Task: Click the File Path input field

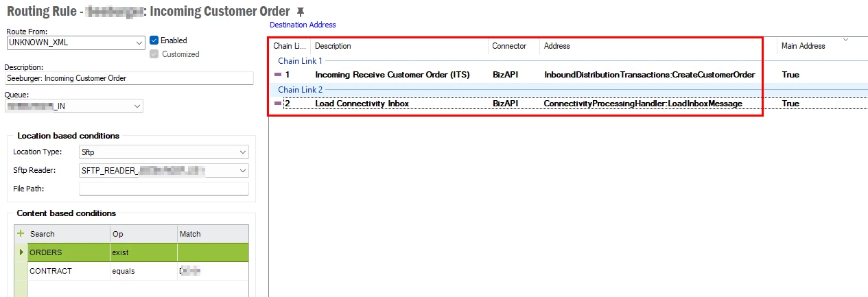Action: point(164,189)
